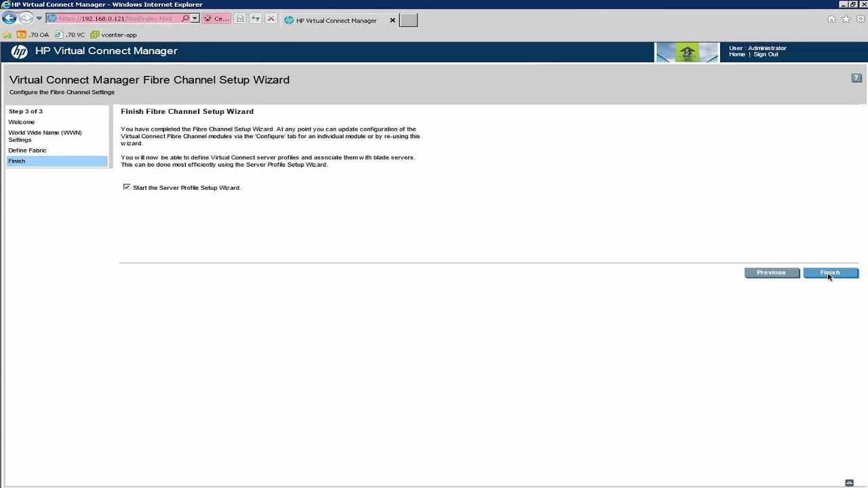Select the Define Fabric wizard step
The image size is (868, 488).
click(x=27, y=150)
